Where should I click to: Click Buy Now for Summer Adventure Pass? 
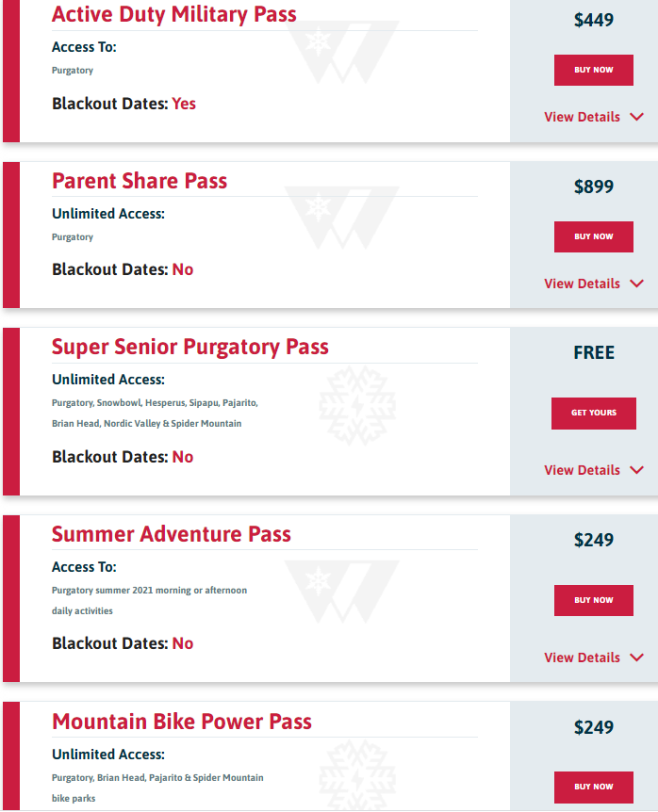[x=593, y=600]
